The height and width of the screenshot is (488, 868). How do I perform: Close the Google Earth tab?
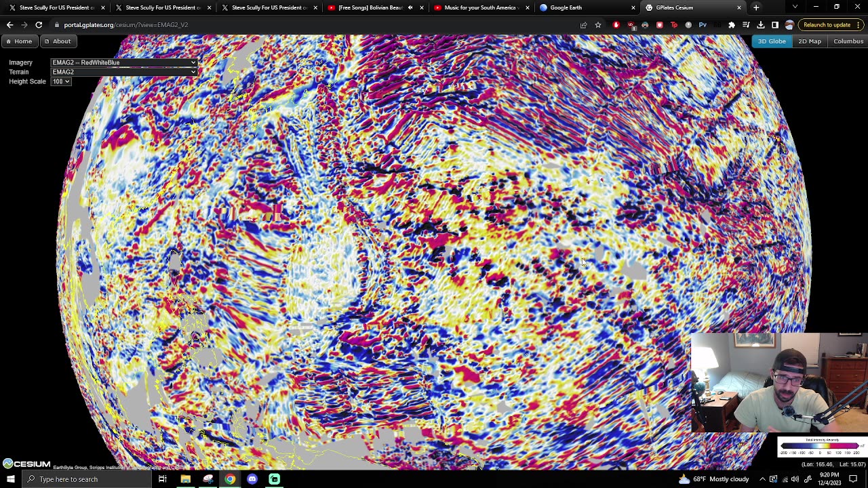[x=633, y=7]
